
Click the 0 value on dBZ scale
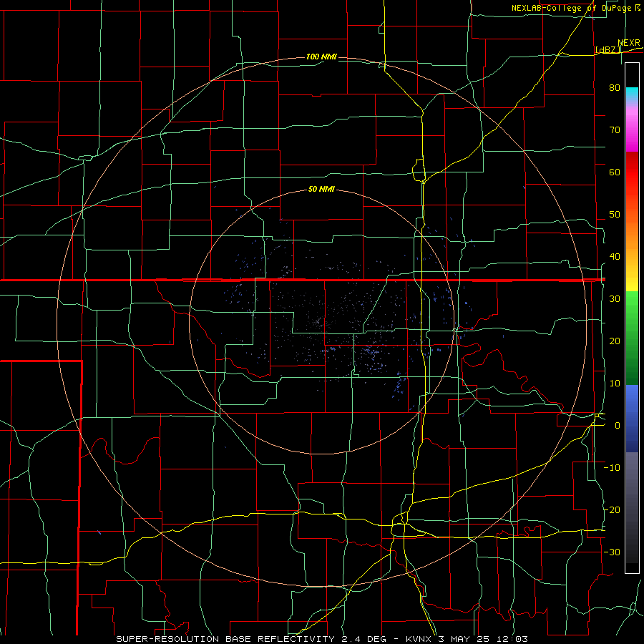618,426
